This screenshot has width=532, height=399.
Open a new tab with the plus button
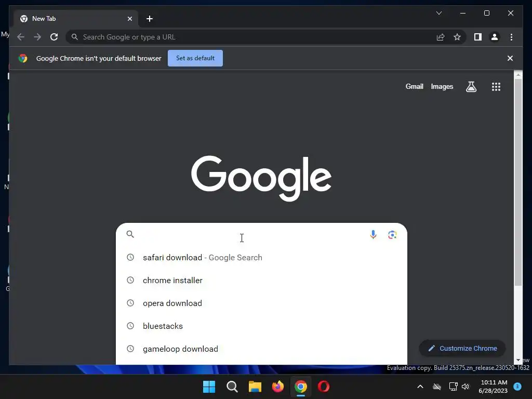[149, 19]
